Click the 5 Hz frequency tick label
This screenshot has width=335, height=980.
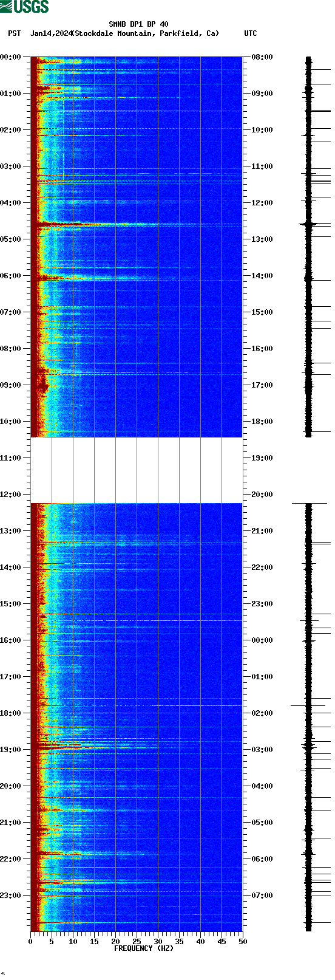52,942
